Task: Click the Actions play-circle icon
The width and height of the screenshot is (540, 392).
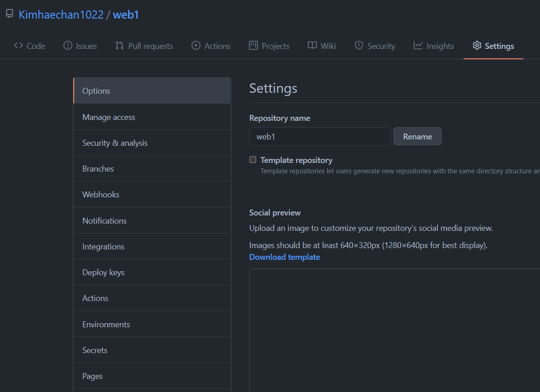Action: click(x=196, y=45)
